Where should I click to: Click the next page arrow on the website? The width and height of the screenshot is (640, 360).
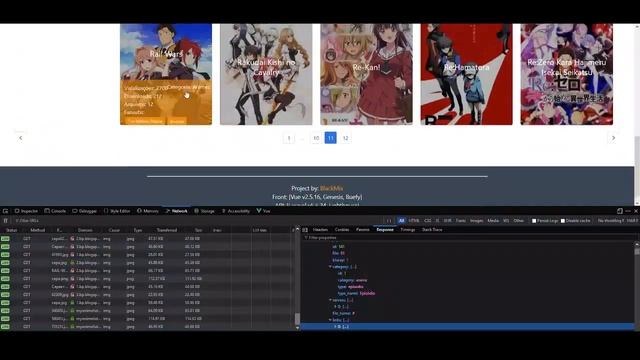point(613,138)
